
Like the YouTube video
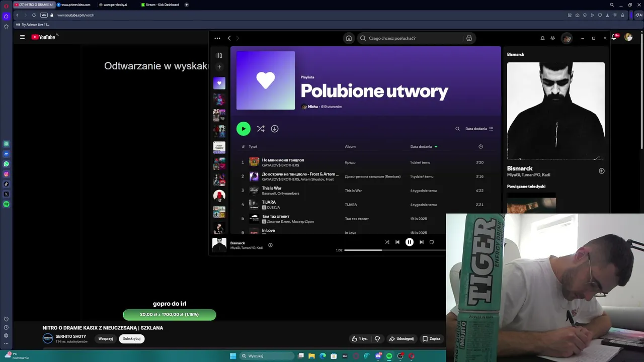click(x=359, y=339)
